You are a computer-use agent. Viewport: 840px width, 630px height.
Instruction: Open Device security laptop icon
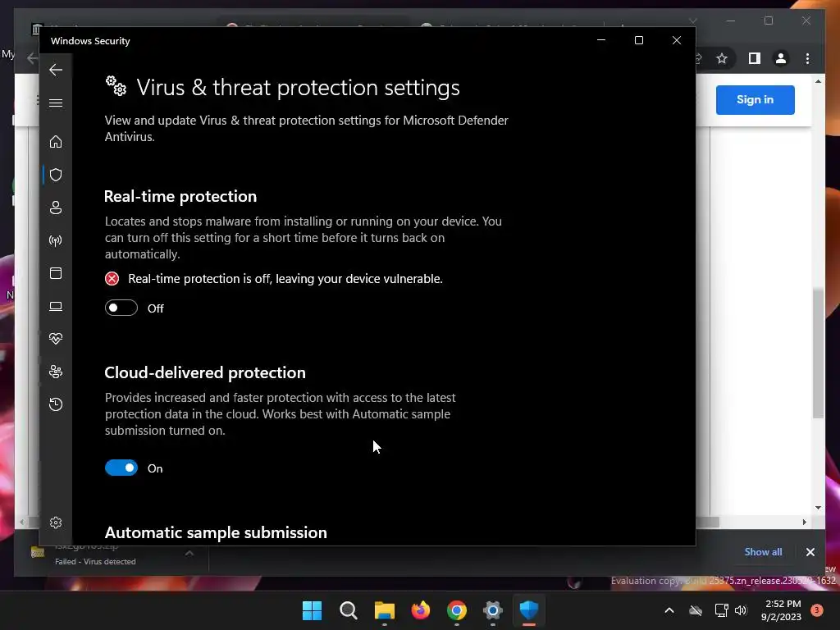pos(56,306)
